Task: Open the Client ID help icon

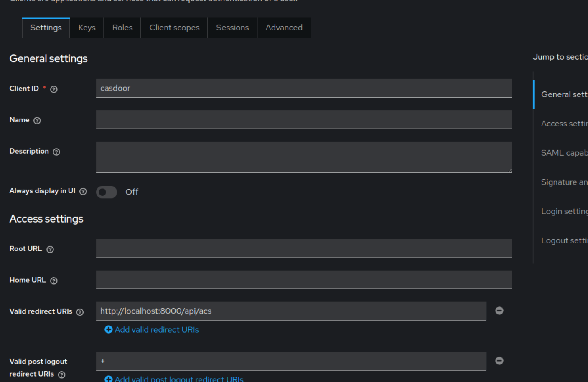Action: [54, 89]
